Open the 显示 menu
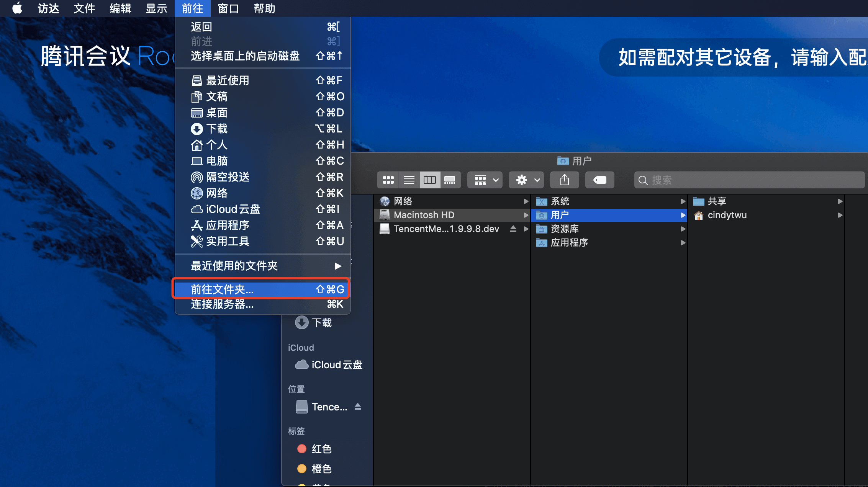The width and height of the screenshot is (868, 487). 156,8
